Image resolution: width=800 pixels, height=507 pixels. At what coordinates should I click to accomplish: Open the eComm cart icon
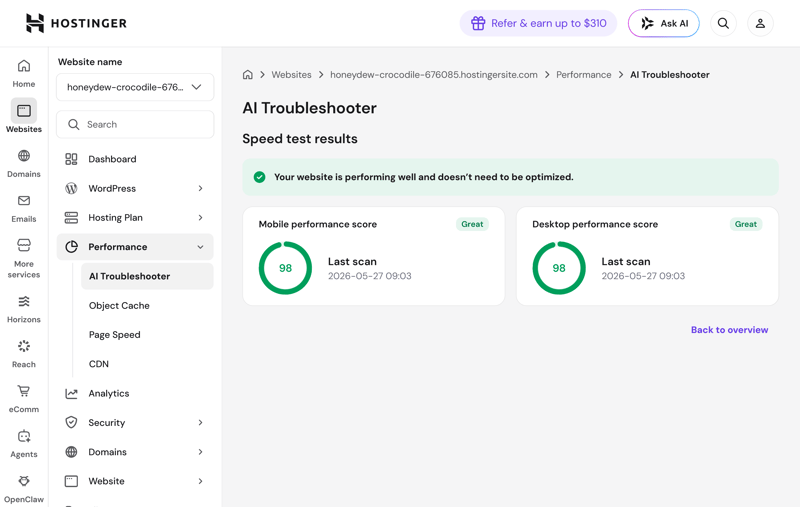[x=24, y=391]
